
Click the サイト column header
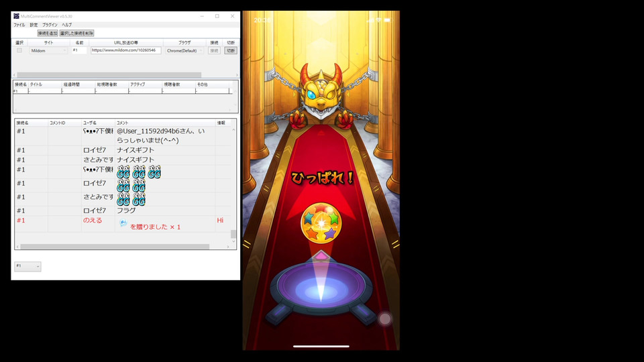tap(48, 43)
